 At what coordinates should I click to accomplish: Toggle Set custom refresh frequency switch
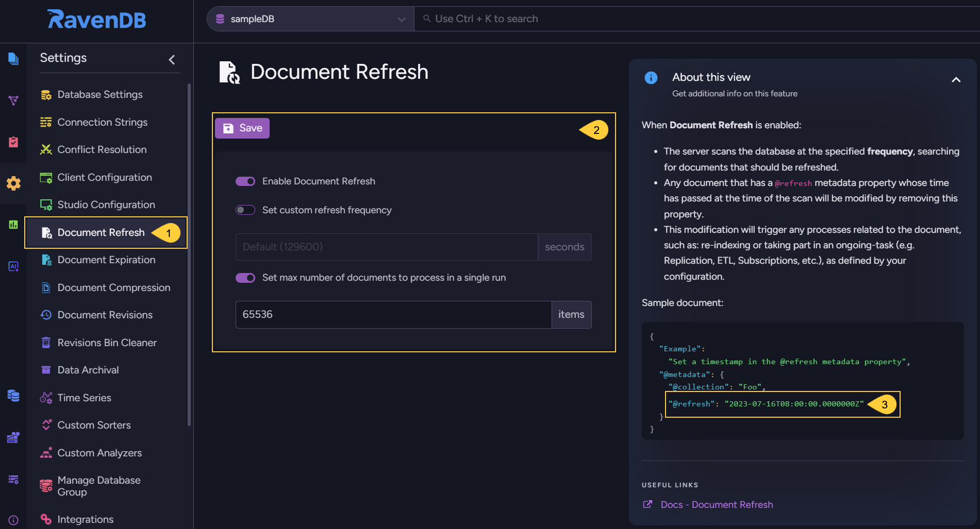245,210
